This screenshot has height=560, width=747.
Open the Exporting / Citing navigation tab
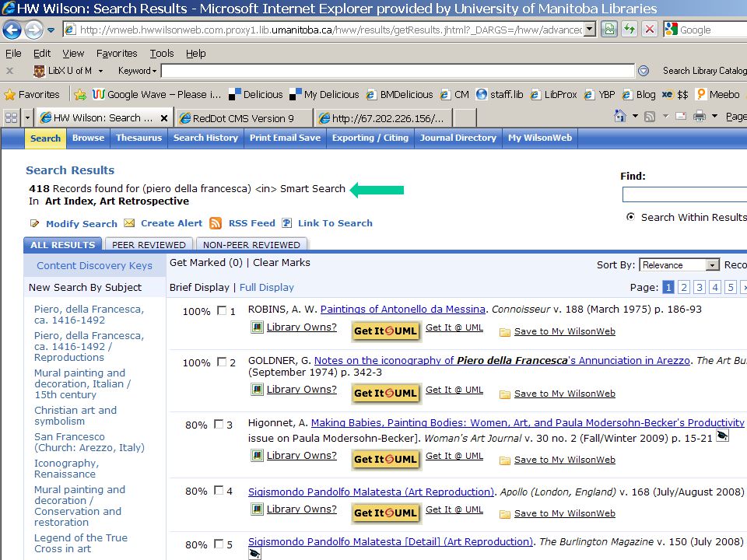coord(370,138)
